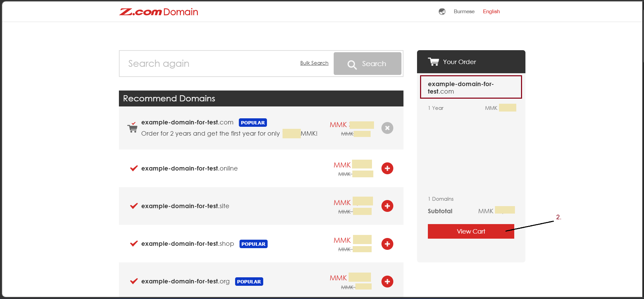
Task: Click the gray Search button
Action: click(368, 64)
